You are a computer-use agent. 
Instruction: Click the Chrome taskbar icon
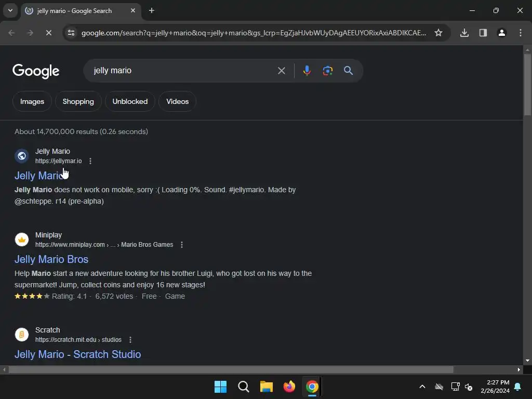(312, 387)
